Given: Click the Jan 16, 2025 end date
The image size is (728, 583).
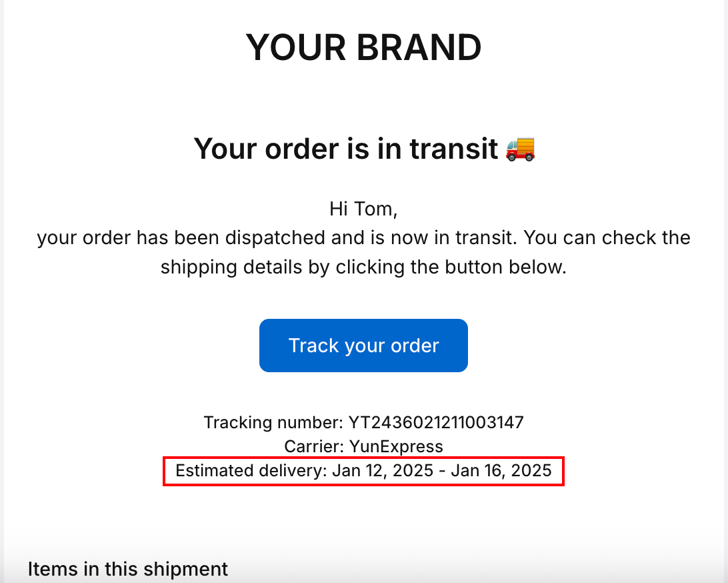Looking at the screenshot, I should (501, 470).
